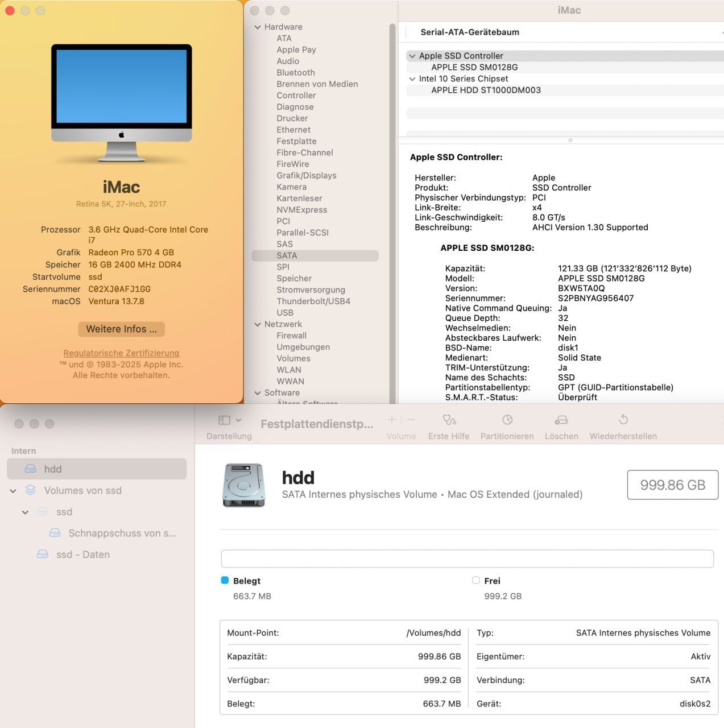Collapse the Volumes von ssd group

click(13, 491)
